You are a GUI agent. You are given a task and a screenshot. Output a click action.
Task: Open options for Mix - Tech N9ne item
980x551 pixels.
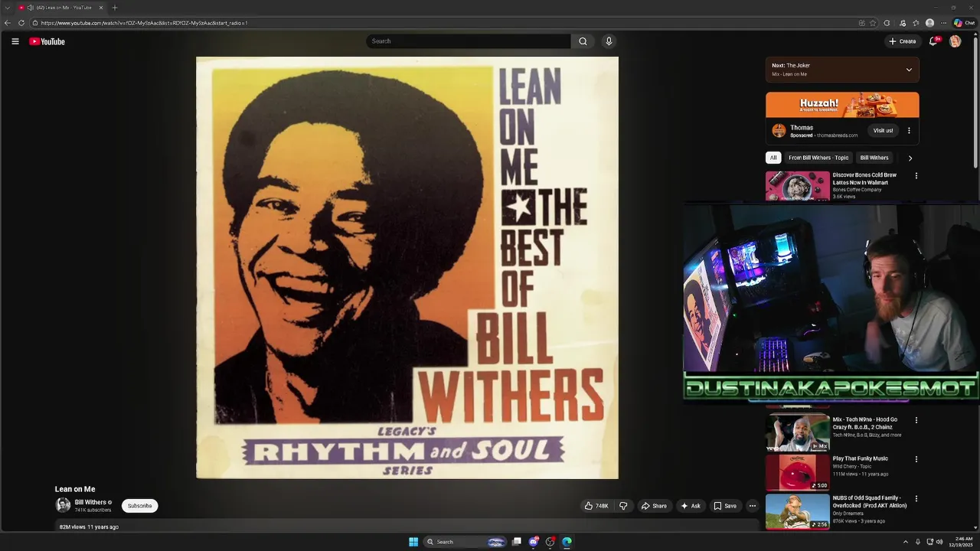pyautogui.click(x=916, y=420)
